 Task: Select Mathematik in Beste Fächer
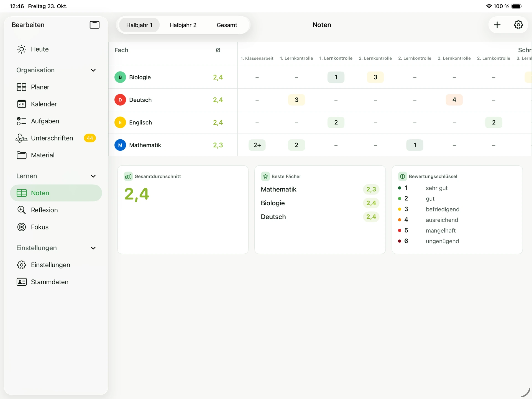278,190
